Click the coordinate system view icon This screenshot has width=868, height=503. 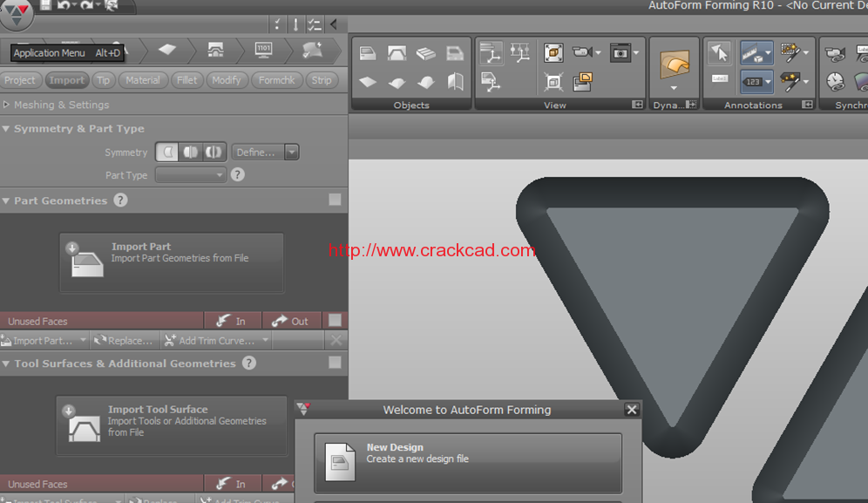coord(491,53)
